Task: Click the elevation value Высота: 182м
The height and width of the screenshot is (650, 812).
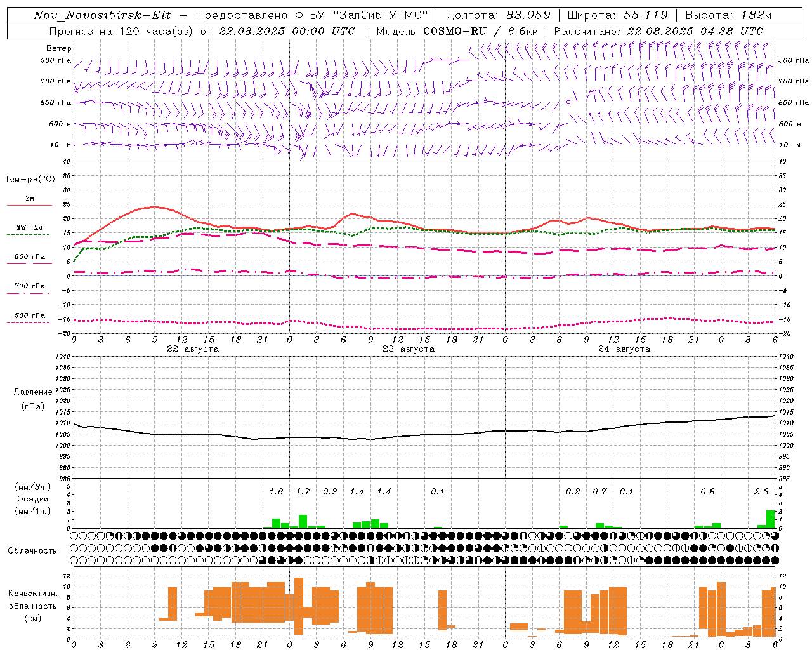Action: (728, 15)
